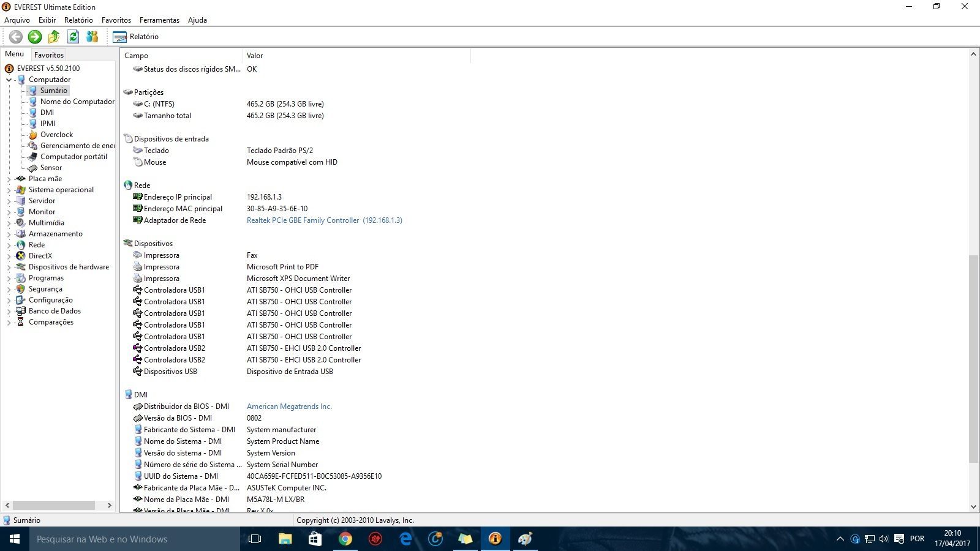
Task: Click the sidebar horizontal scrollbar right arrow
Action: pyautogui.click(x=110, y=506)
